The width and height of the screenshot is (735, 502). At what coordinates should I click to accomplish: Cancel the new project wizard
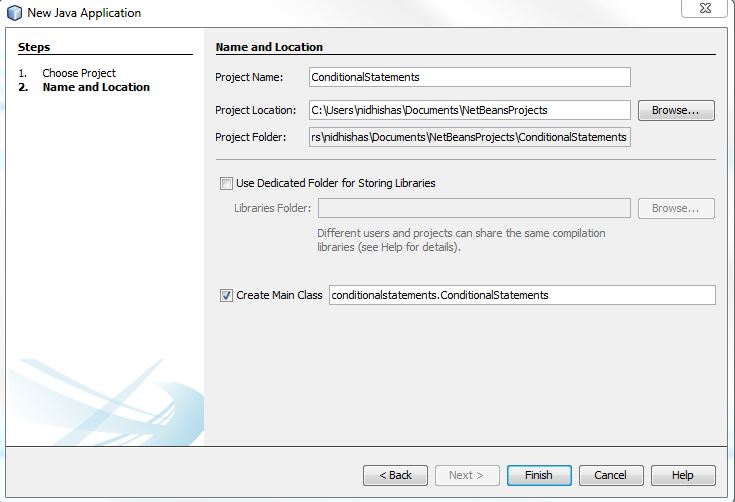coord(611,475)
